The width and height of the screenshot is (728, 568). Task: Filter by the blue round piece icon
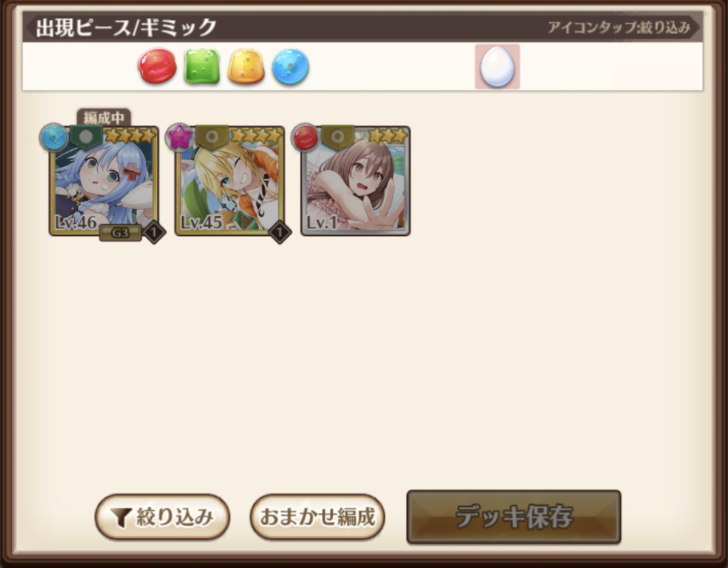click(x=291, y=67)
